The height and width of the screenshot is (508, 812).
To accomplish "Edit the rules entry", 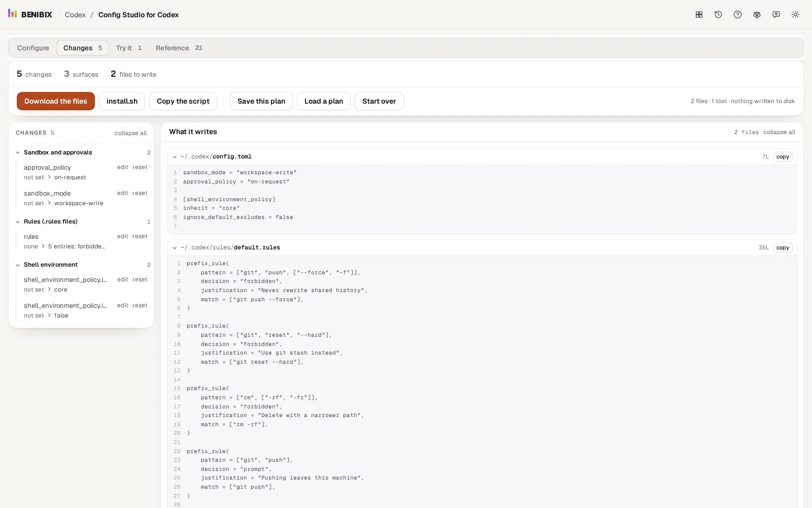I will pyautogui.click(x=123, y=236).
